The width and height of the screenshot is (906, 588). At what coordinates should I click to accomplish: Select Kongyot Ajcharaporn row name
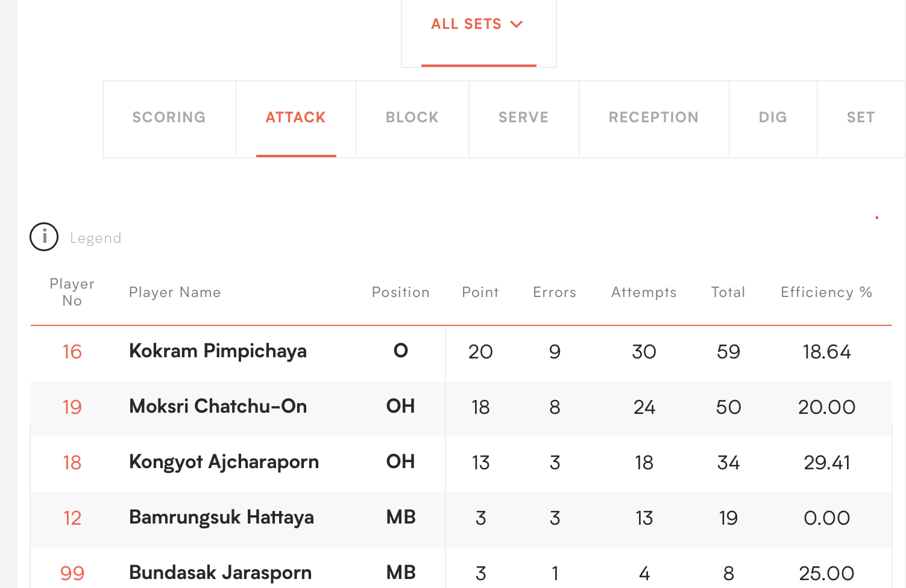[224, 462]
